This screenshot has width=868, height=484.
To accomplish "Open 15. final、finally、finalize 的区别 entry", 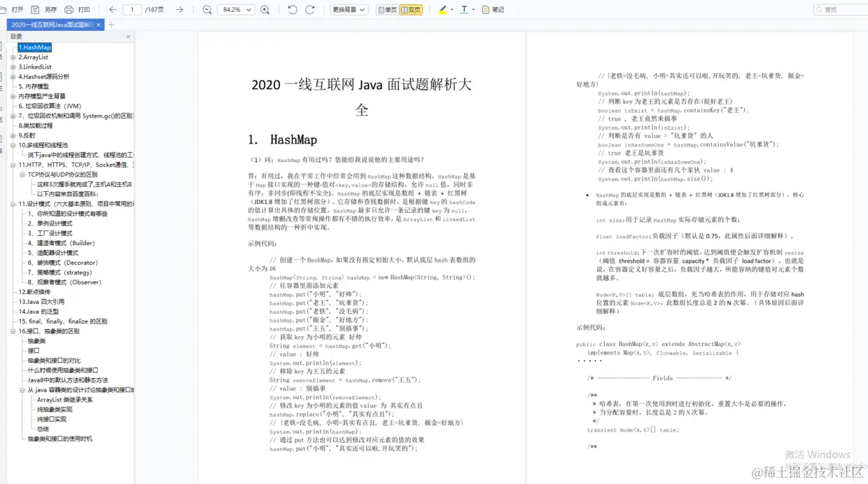I will (62, 321).
